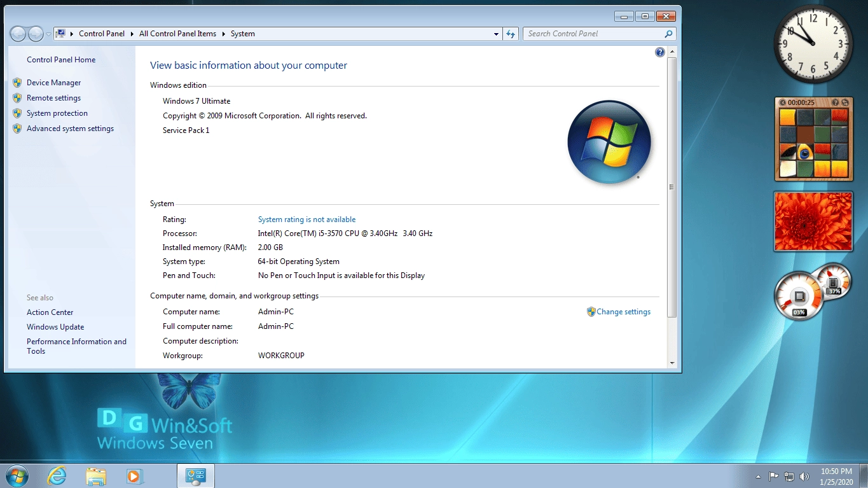Open Windows Update under See also
The image size is (868, 488).
coord(55,327)
